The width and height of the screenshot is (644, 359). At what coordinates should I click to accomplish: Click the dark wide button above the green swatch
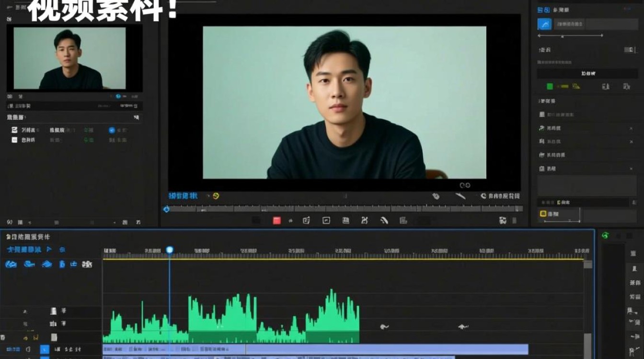[x=587, y=74]
